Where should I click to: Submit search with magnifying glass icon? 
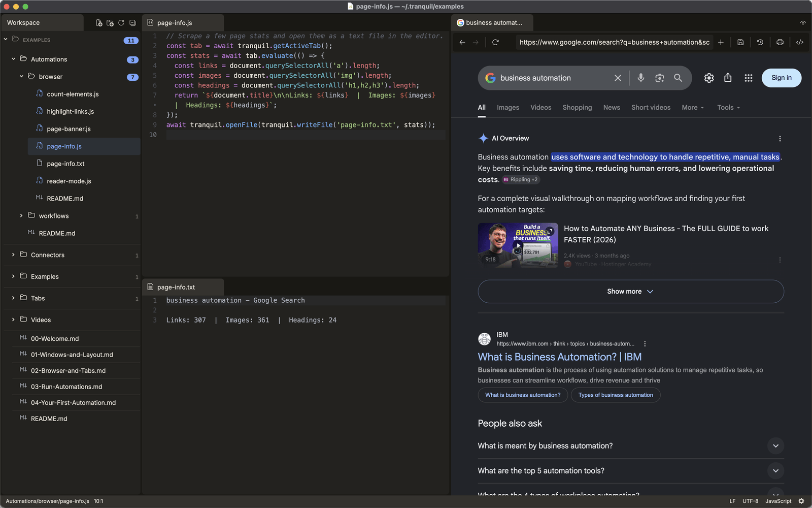(x=678, y=78)
